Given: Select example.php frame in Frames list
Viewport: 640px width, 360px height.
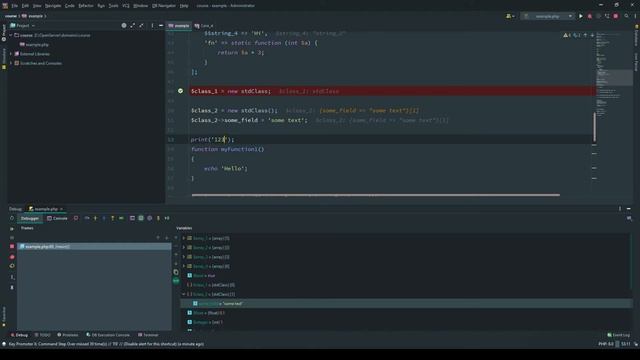Looking at the screenshot, I should coord(94,247).
